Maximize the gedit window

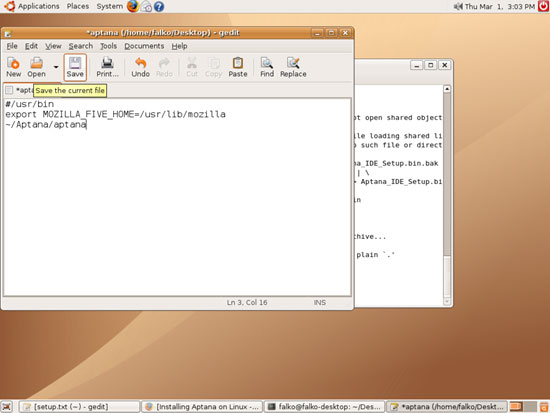[331, 33]
